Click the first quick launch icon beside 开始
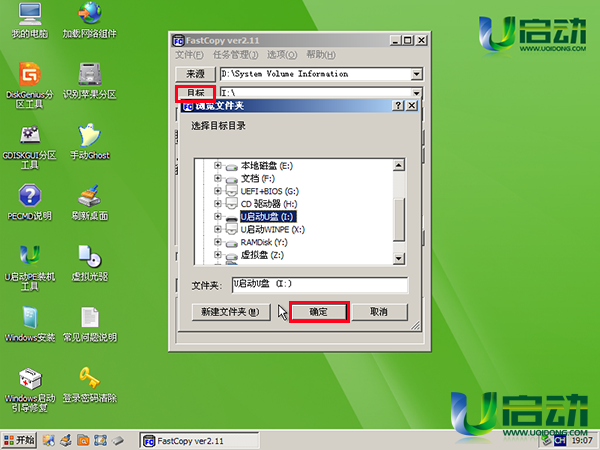The width and height of the screenshot is (600, 450). 49,440
